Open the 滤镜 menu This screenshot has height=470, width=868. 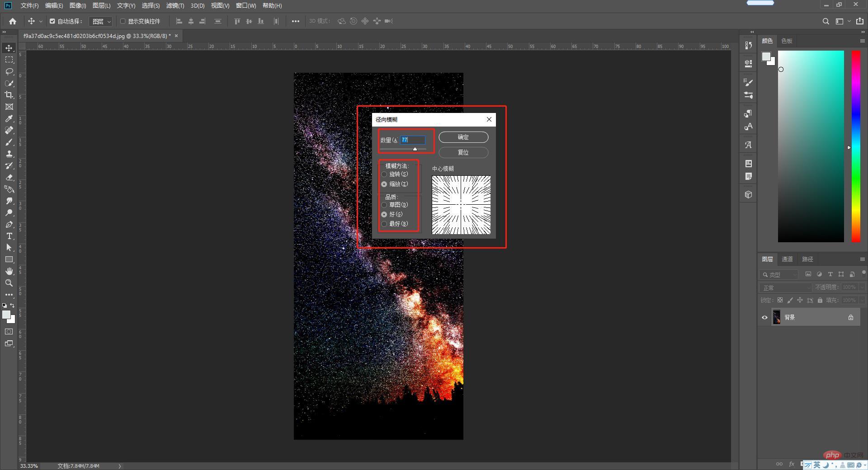pos(175,5)
